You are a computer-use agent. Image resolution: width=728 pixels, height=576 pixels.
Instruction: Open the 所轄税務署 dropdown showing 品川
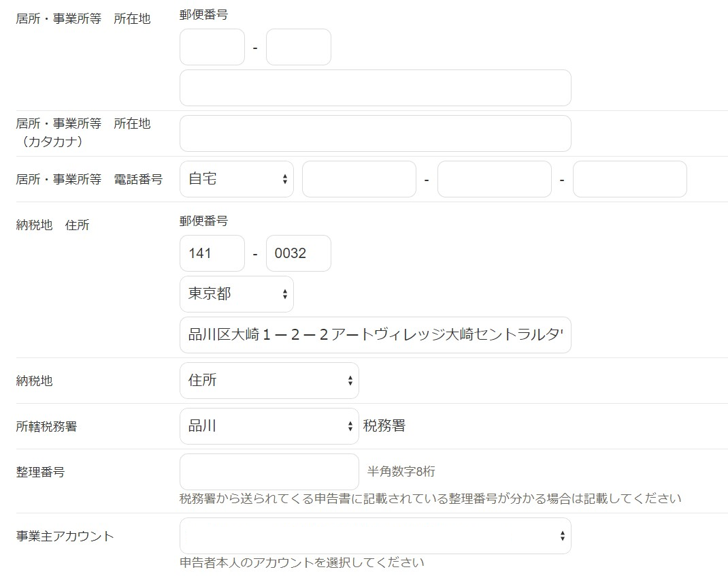269,426
